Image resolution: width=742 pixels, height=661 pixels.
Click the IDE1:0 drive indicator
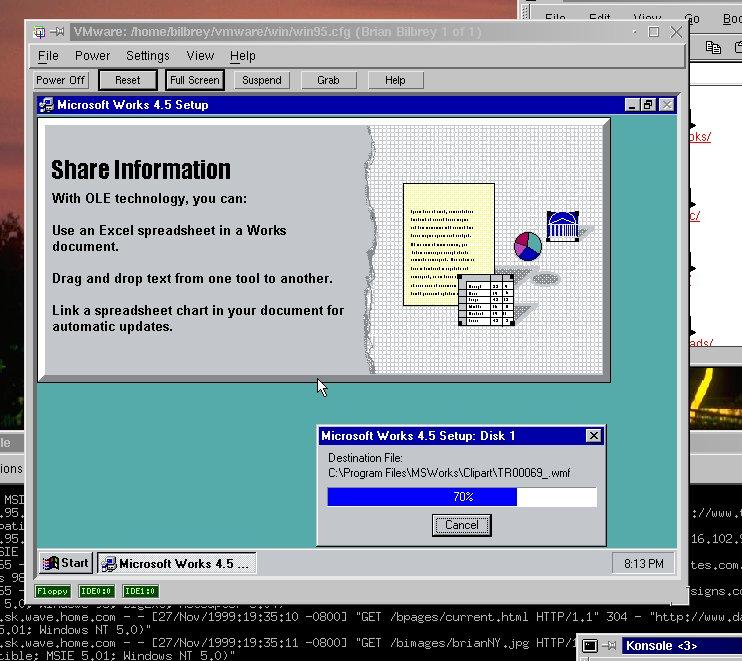coord(140,591)
